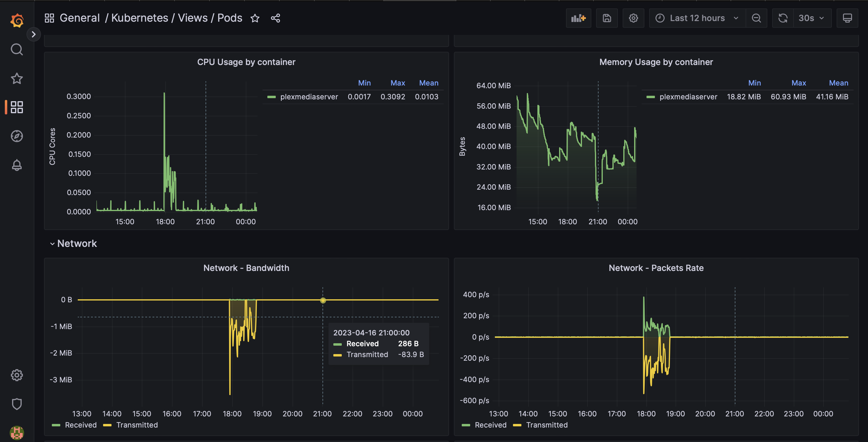Open dashboard settings gear in toolbar
Screen dimensions: 868x442
tap(634, 18)
